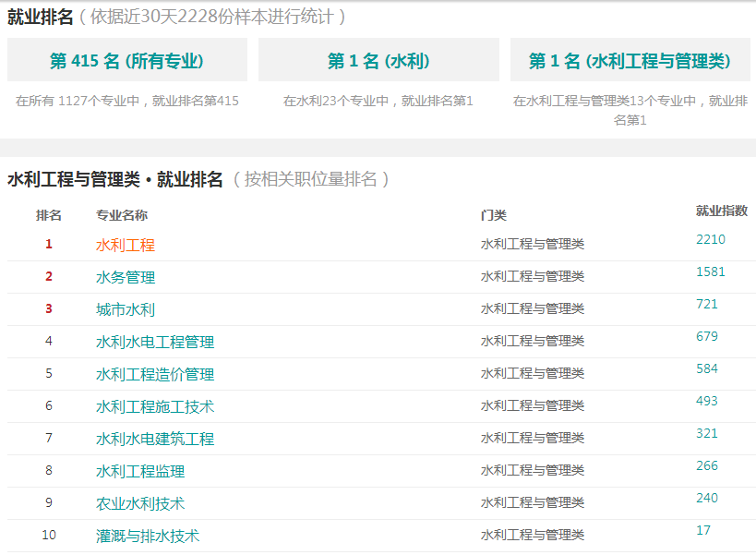This screenshot has width=756, height=555.
Task: Click the 第 1 名 (水利工程与管理类) box
Action: pyautogui.click(x=630, y=60)
